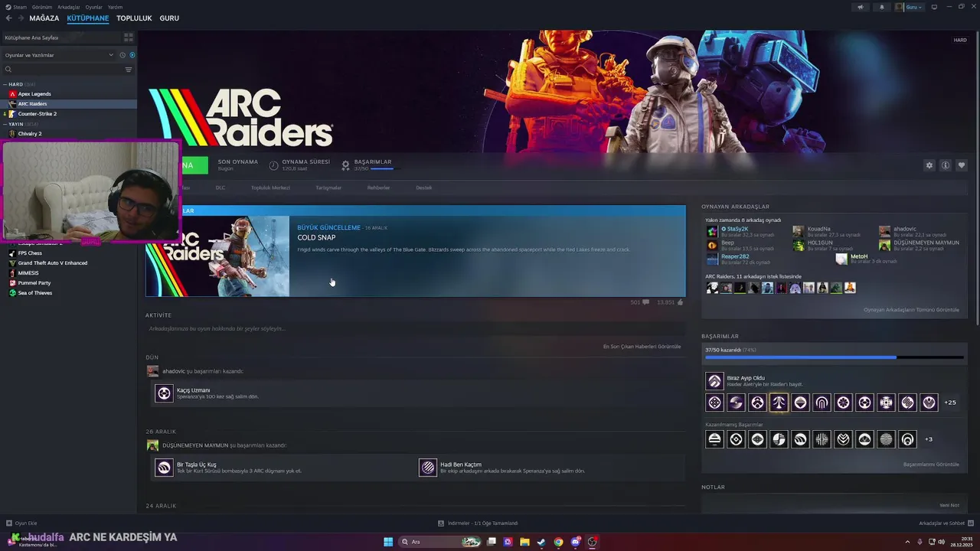Collapse the HARD collection
The width and height of the screenshot is (980, 551).
[x=5, y=84]
